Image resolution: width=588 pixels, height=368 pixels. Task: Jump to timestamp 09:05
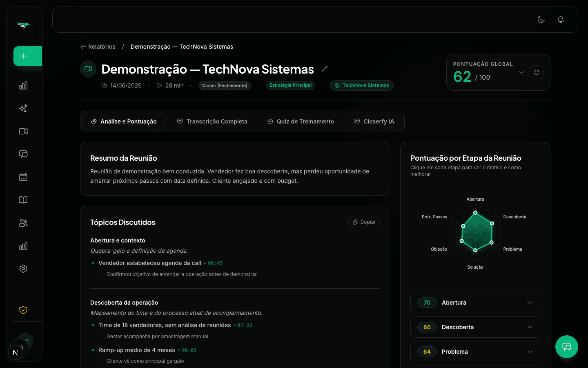tap(187, 350)
